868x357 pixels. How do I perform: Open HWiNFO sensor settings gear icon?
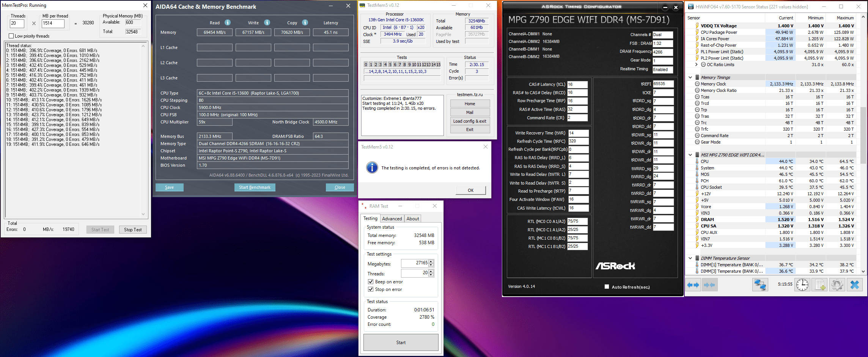[x=837, y=285]
